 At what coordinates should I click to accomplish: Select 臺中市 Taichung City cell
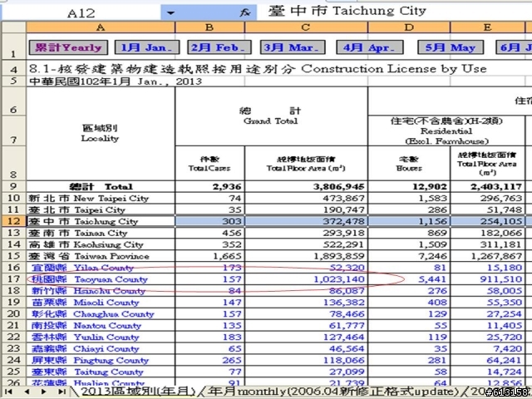(x=101, y=221)
